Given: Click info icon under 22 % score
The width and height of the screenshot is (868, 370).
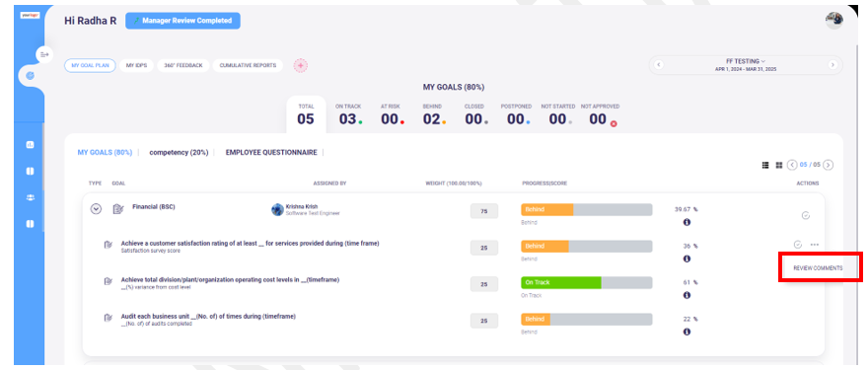Looking at the screenshot, I should point(687,332).
